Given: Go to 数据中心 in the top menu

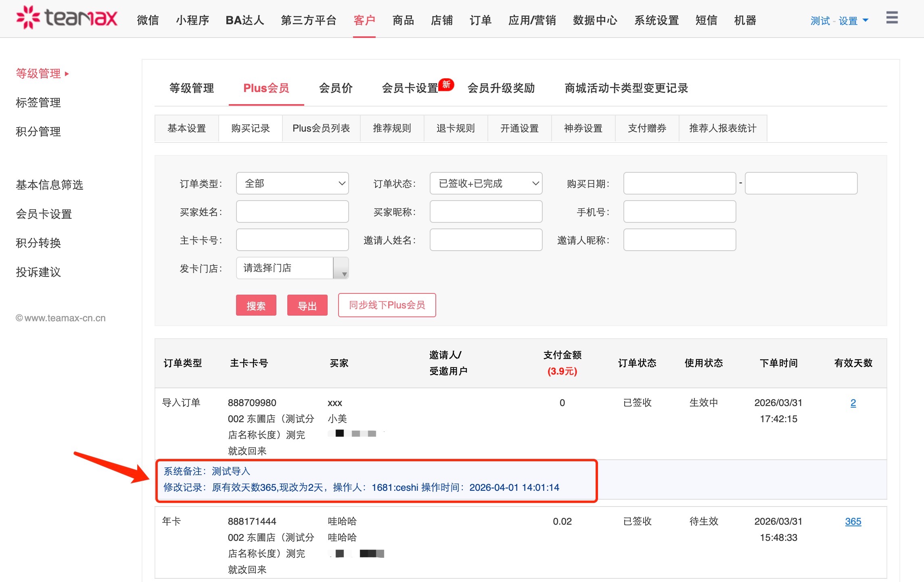Looking at the screenshot, I should point(595,20).
